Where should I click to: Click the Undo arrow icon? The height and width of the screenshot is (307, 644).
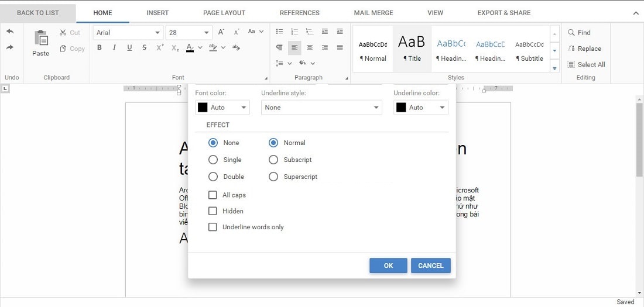point(10,32)
